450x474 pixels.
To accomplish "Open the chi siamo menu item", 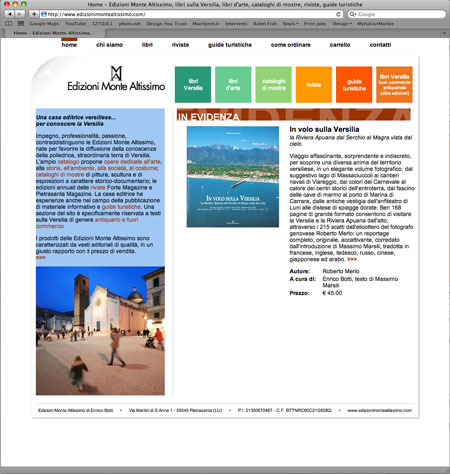I will click(x=109, y=45).
